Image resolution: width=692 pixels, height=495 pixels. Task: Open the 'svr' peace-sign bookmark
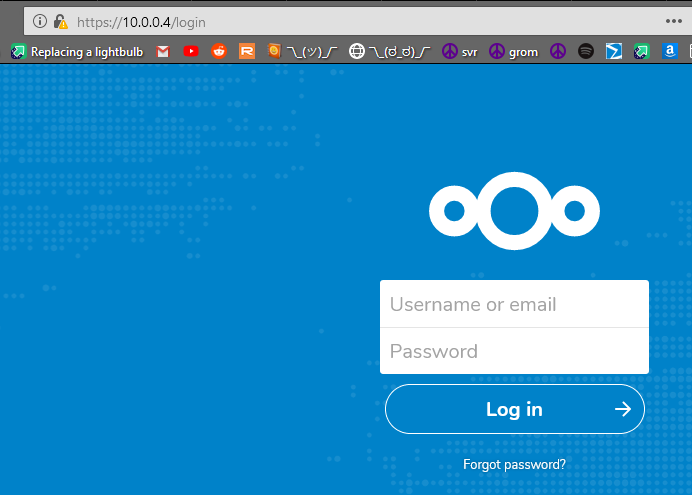pyautogui.click(x=460, y=52)
